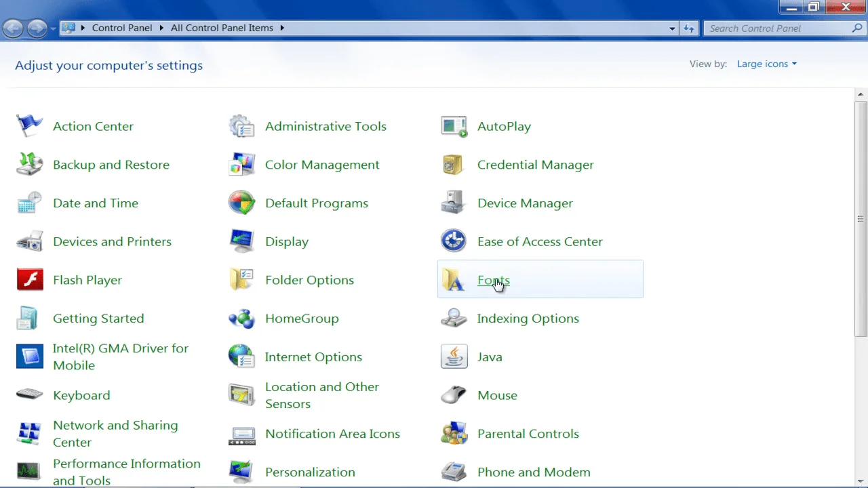Open the Large icons view dropdown
Screen dimensions: 868x488
tap(766, 64)
